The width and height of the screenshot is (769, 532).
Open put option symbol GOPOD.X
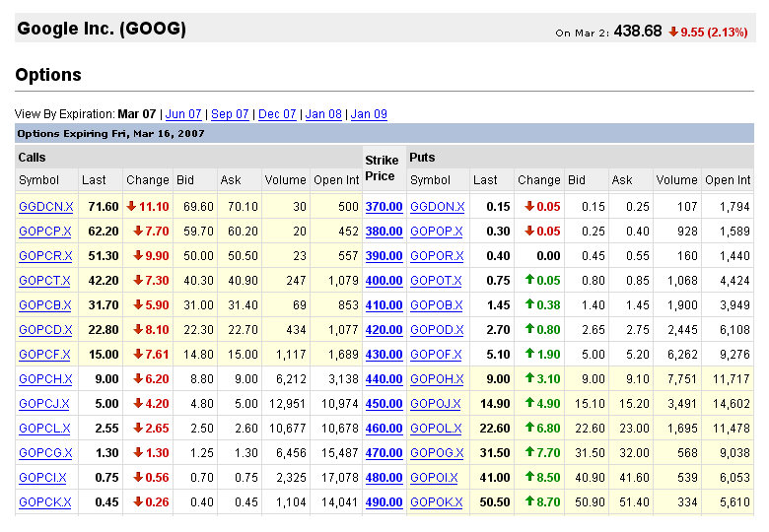[x=437, y=330]
